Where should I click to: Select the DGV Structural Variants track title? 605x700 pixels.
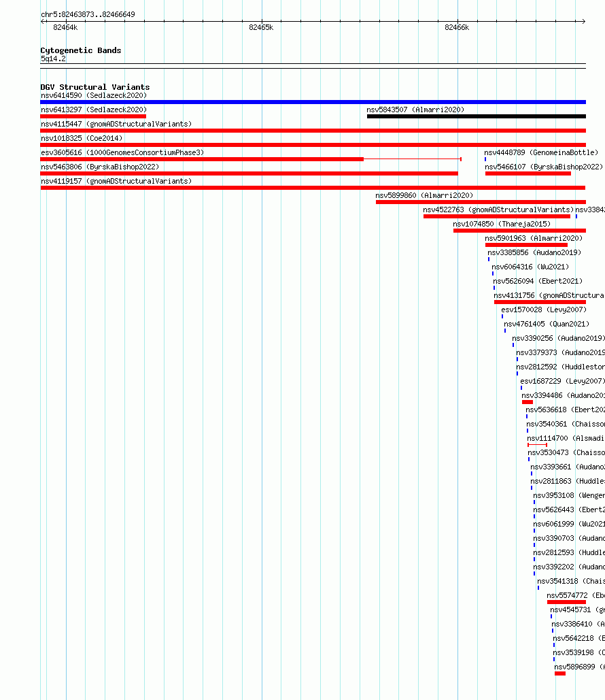coord(95,87)
